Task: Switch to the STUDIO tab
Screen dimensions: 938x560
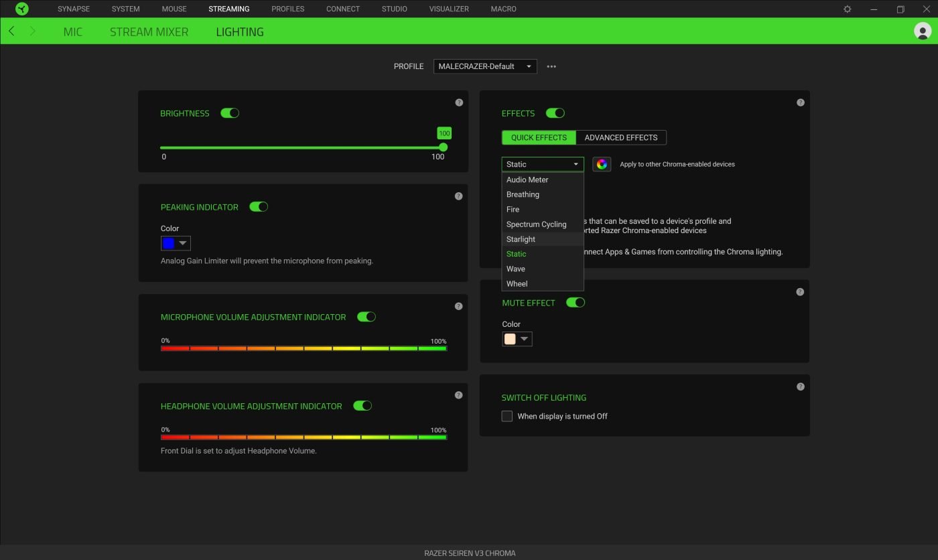Action: (395, 9)
